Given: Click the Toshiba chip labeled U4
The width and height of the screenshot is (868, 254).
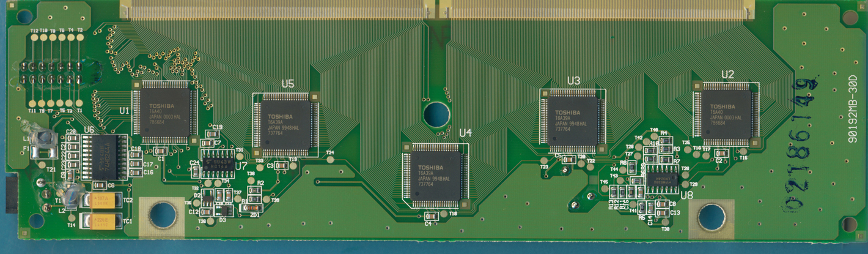Looking at the screenshot, I should point(433,176).
